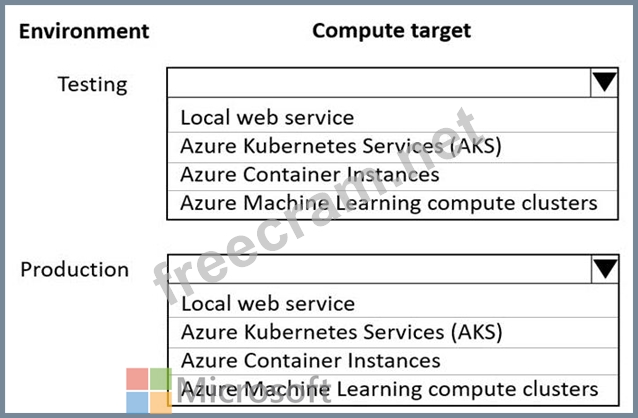Expand the Testing dropdown arrow

point(605,82)
